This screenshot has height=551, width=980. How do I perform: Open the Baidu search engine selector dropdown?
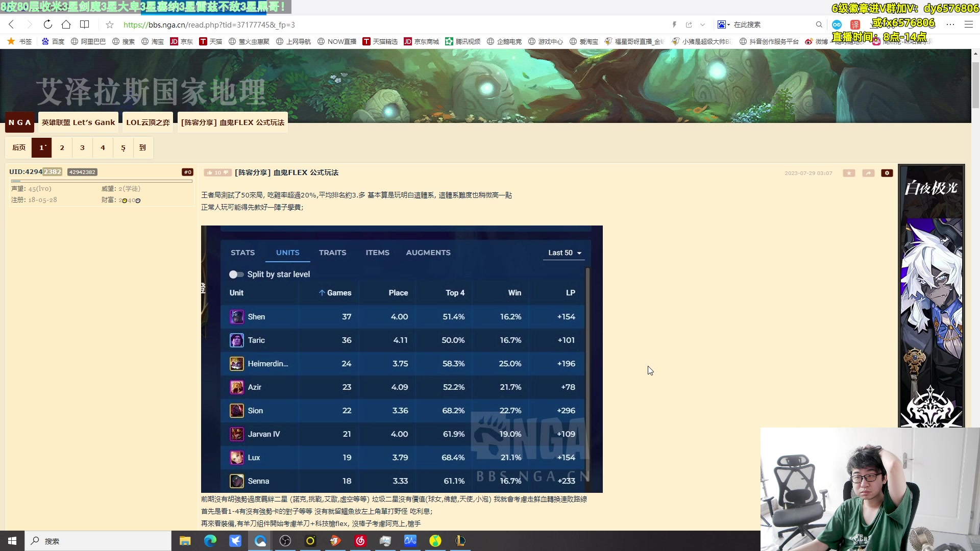pos(723,24)
